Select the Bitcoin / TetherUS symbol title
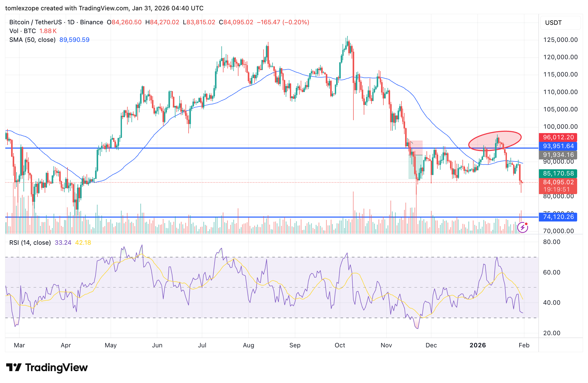Screen dimensions: 588x383 tap(35, 22)
